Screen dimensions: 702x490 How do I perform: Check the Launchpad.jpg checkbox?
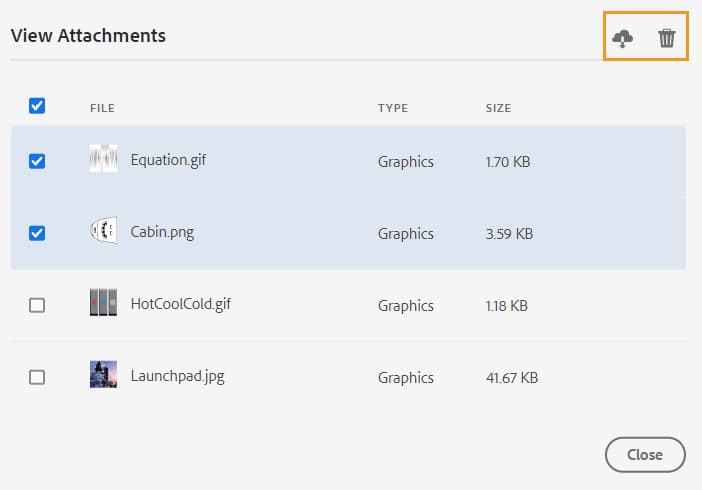(x=37, y=377)
